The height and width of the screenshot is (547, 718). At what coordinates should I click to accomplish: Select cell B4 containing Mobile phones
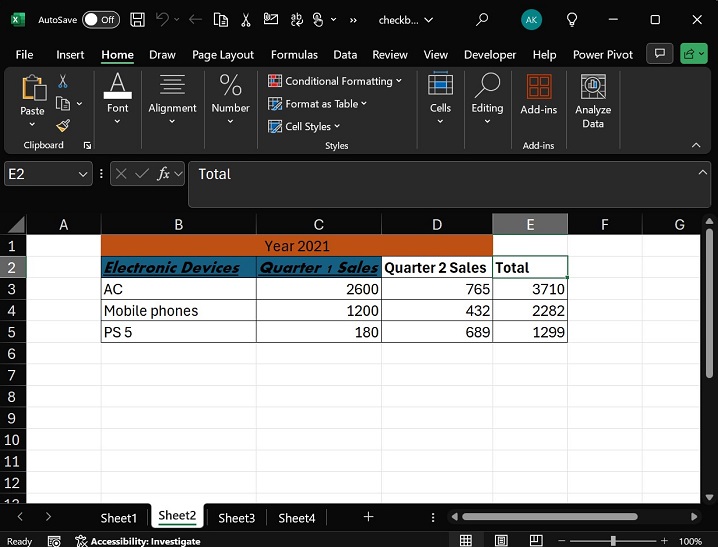(178, 311)
